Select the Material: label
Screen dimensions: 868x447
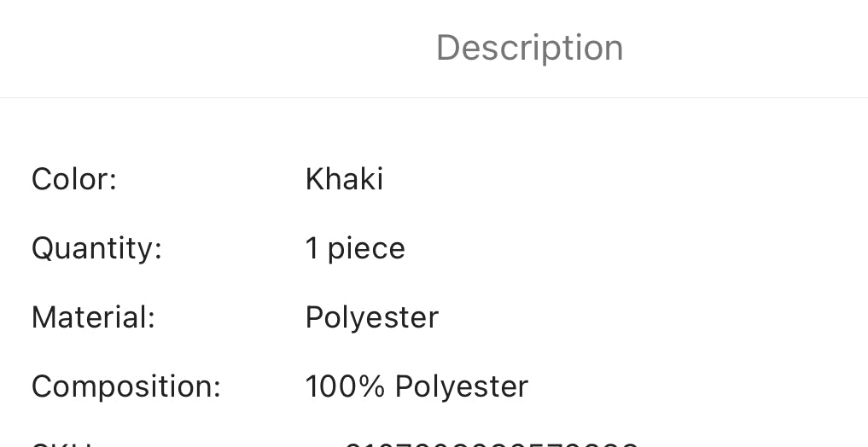(94, 317)
